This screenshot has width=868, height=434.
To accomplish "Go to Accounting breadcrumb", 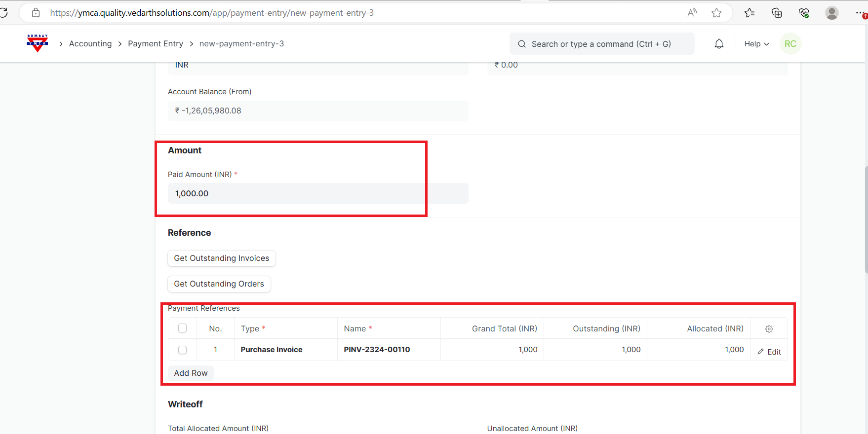I will (90, 44).
